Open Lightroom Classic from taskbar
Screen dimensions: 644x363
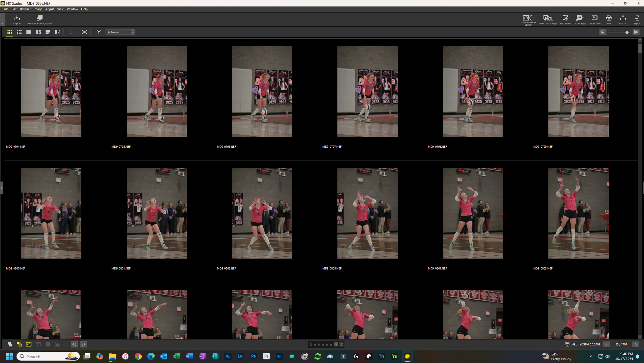pos(241,356)
